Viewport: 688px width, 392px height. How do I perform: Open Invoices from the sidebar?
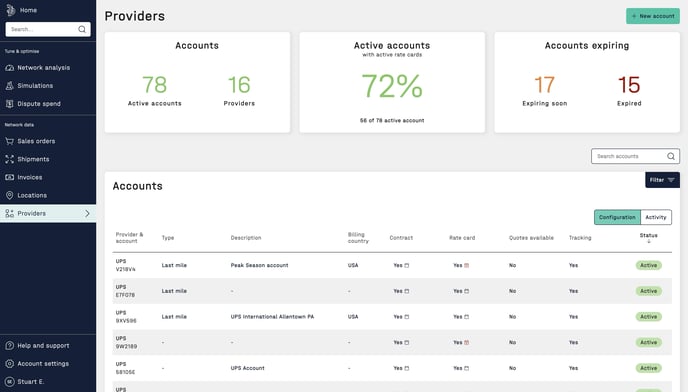point(30,177)
